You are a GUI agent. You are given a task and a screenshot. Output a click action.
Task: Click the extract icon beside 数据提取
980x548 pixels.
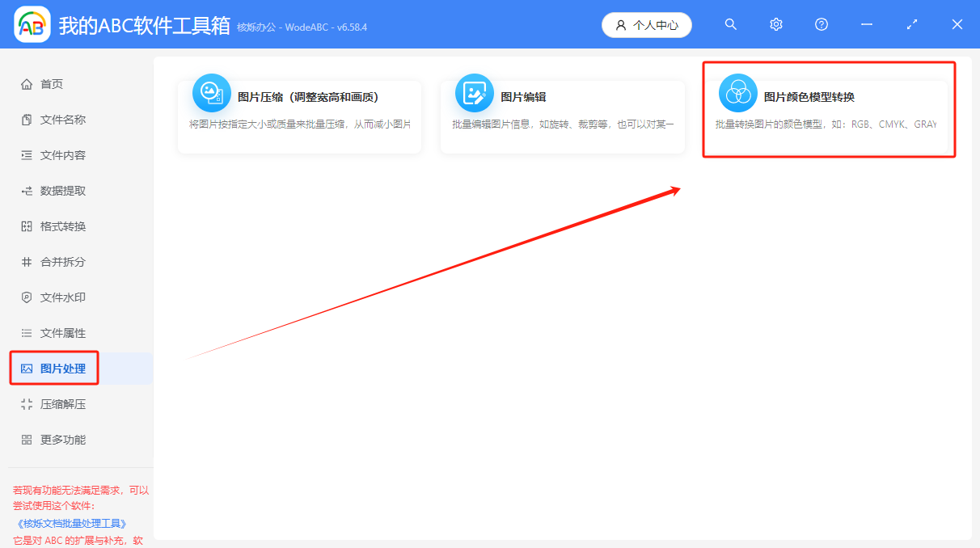27,191
